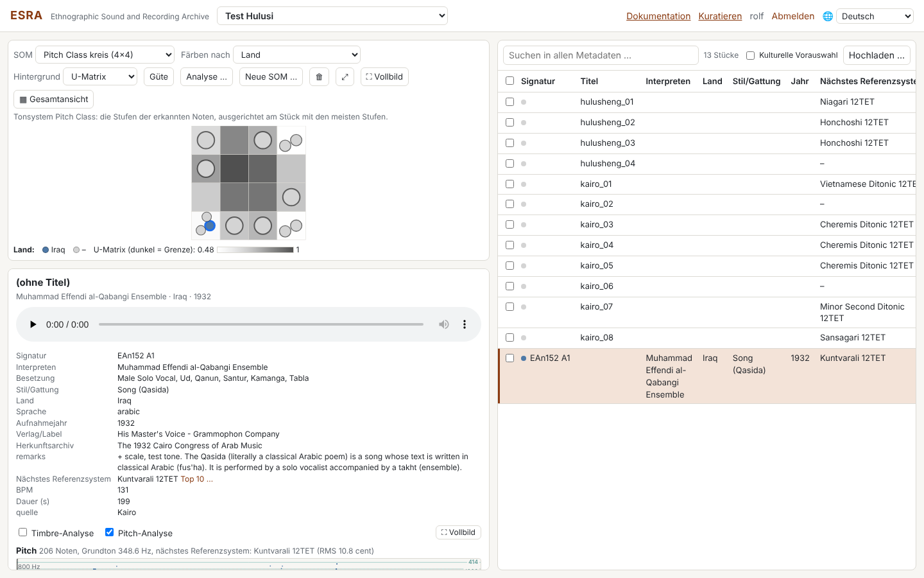This screenshot has width=924, height=578.
Task: Open the Dokumentation link
Action: 658,16
